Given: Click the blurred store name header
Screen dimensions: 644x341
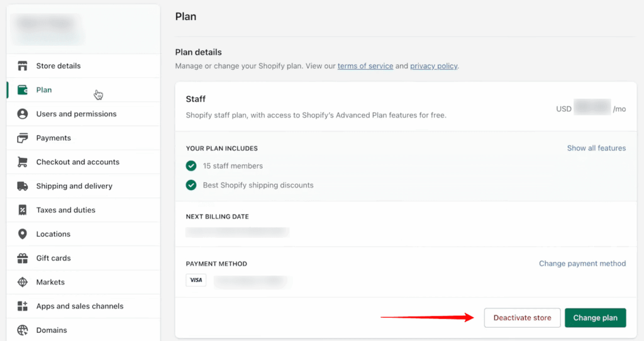Looking at the screenshot, I should click(48, 29).
